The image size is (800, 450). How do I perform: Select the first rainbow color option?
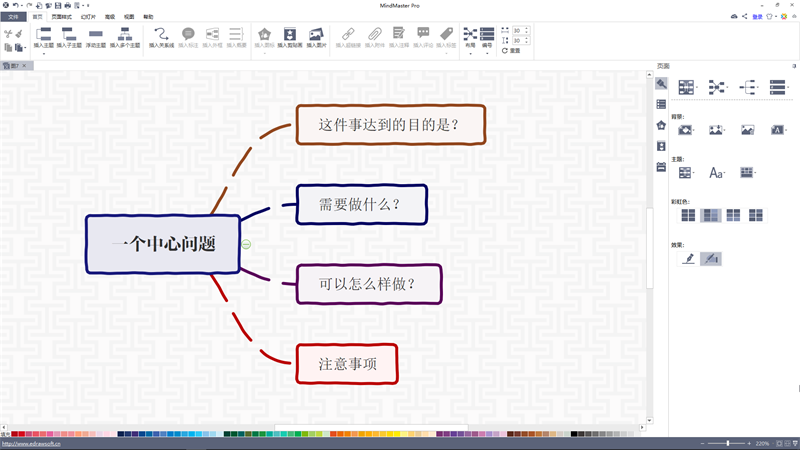pyautogui.click(x=688, y=215)
